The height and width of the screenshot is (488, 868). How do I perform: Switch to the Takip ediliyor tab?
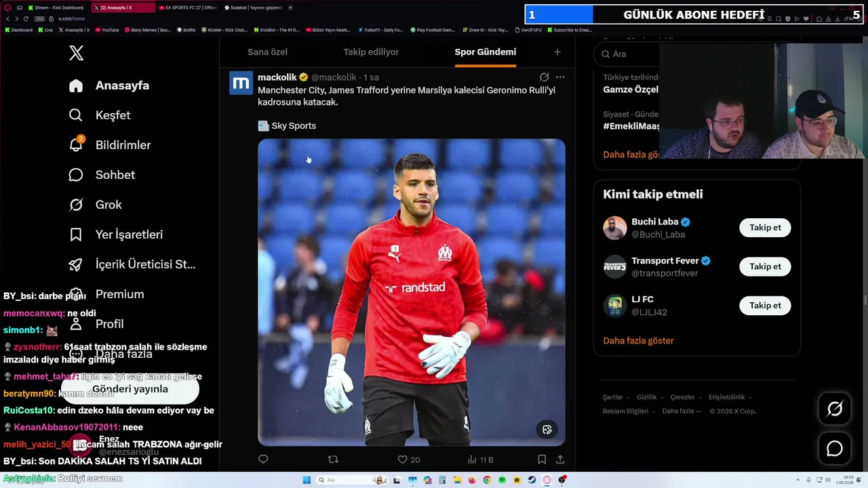coord(371,52)
